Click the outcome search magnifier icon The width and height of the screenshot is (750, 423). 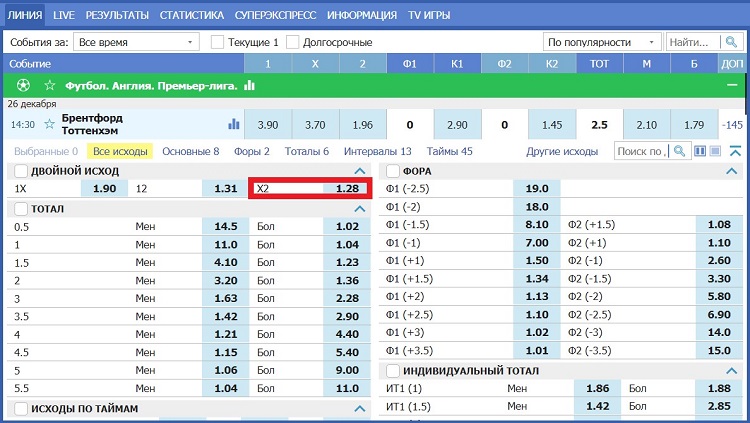point(680,151)
